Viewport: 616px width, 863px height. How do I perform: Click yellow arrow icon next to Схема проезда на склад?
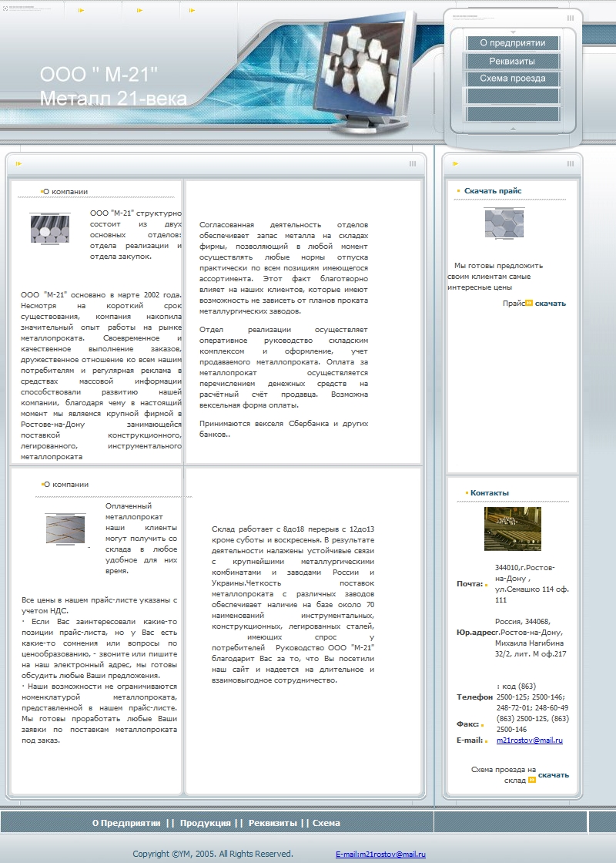pyautogui.click(x=532, y=780)
